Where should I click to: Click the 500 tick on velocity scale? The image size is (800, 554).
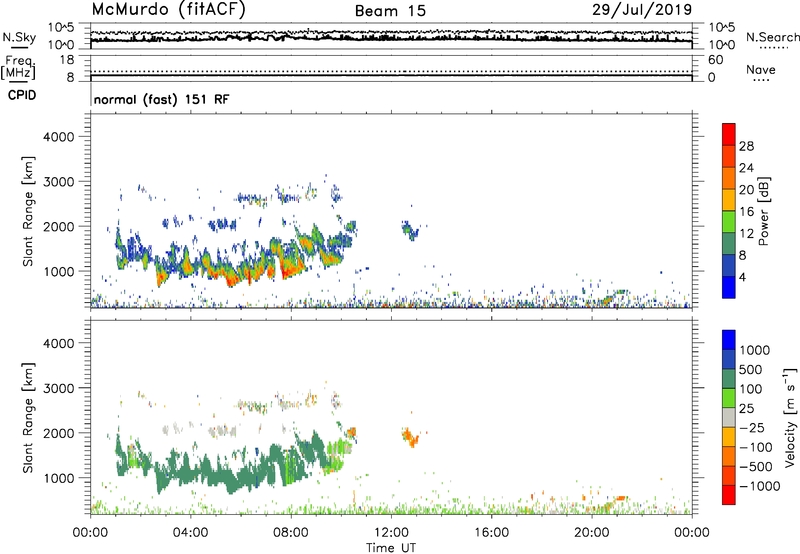point(751,370)
